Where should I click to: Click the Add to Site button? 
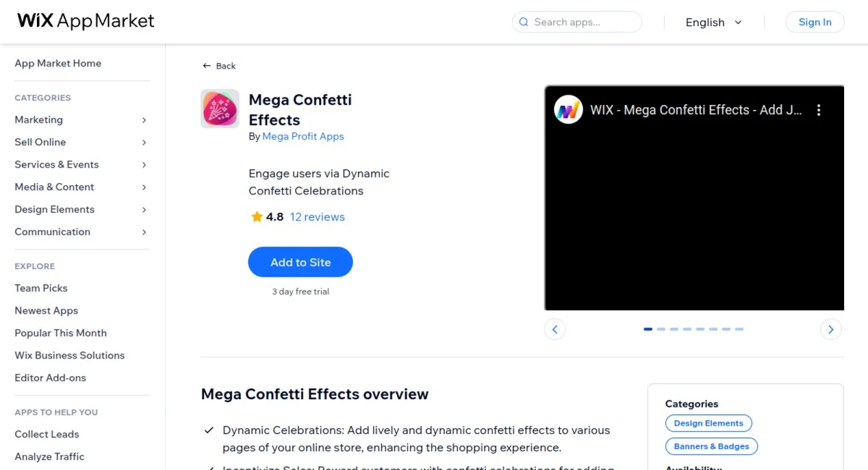(x=300, y=262)
